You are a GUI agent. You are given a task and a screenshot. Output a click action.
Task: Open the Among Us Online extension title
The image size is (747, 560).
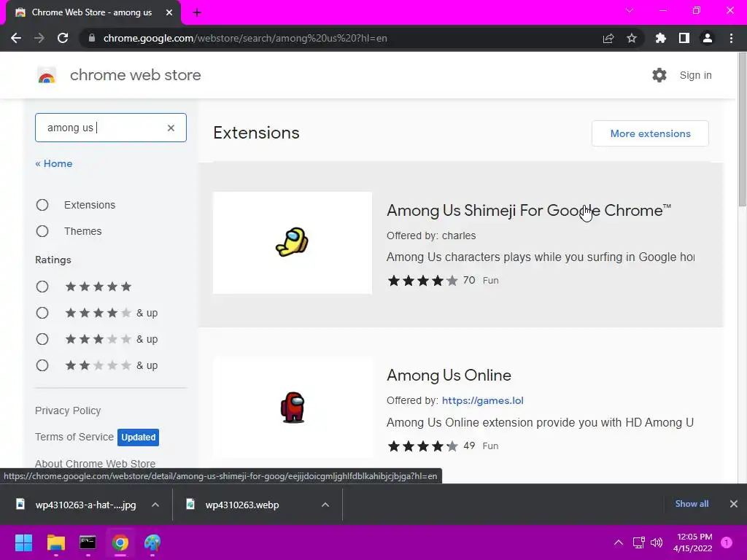(449, 376)
